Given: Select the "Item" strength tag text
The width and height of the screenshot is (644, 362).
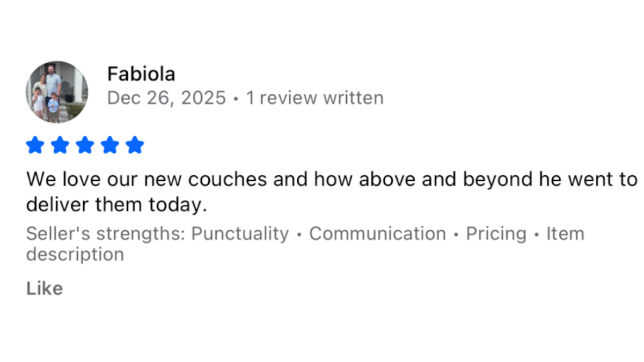Looking at the screenshot, I should (565, 234).
